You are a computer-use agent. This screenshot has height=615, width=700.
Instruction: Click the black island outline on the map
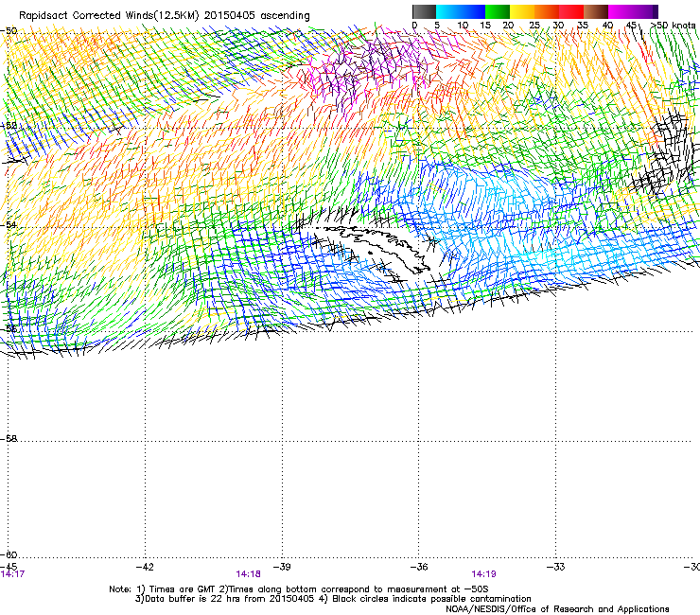pos(375,249)
